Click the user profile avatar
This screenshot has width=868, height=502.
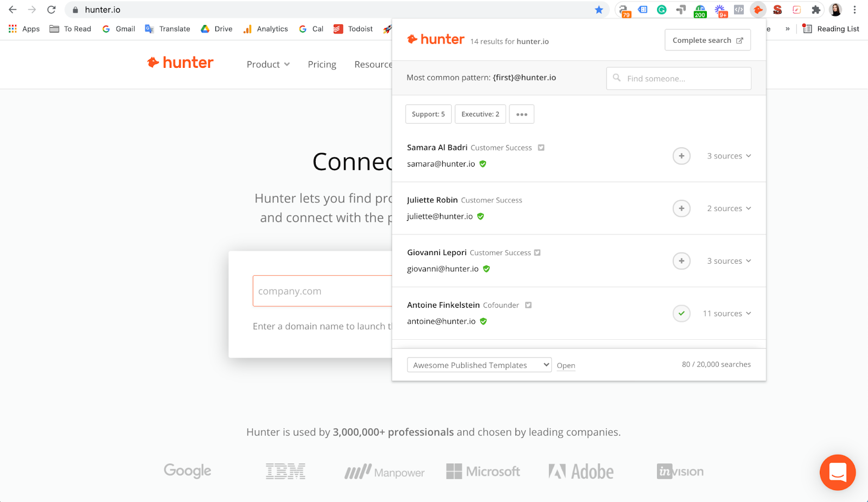click(836, 10)
